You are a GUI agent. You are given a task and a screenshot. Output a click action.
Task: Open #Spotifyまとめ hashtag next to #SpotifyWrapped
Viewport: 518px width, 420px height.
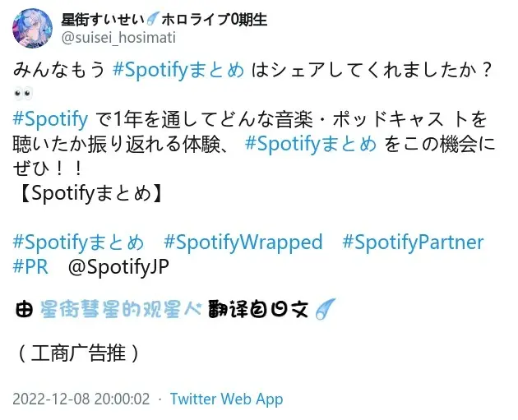point(79,242)
